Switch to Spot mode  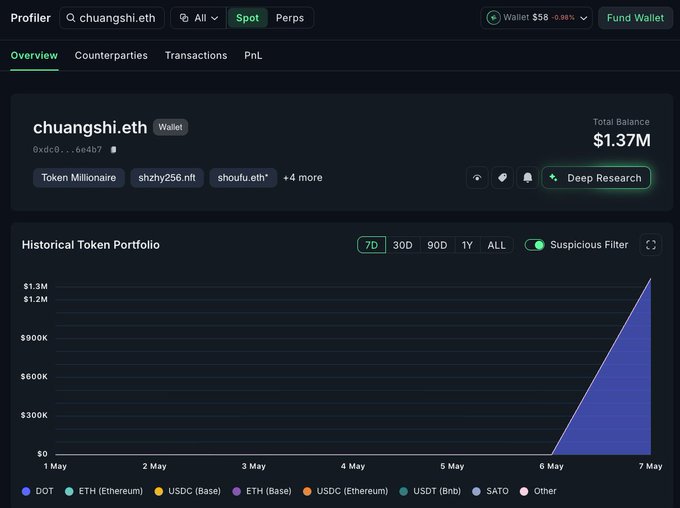247,18
